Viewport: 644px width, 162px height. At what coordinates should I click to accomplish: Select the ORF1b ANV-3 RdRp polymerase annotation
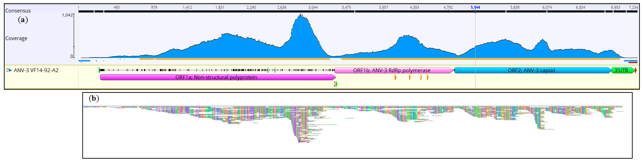point(391,71)
